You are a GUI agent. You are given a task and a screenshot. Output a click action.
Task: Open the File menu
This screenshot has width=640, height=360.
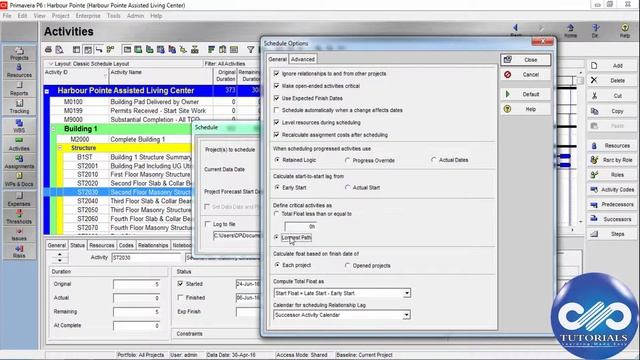point(7,16)
